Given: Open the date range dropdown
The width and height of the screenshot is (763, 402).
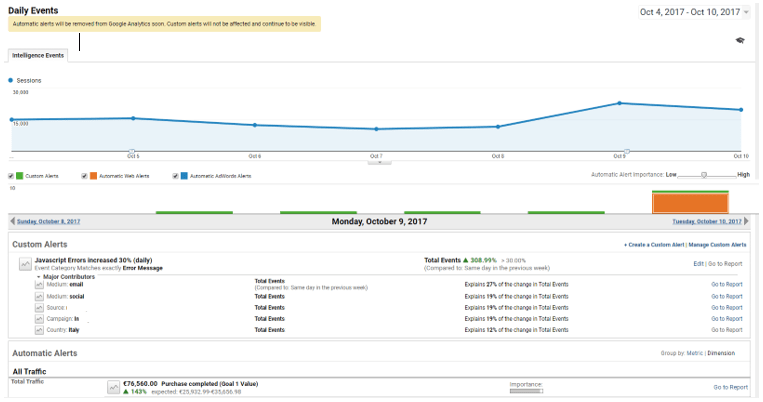Looking at the screenshot, I should tap(746, 12).
